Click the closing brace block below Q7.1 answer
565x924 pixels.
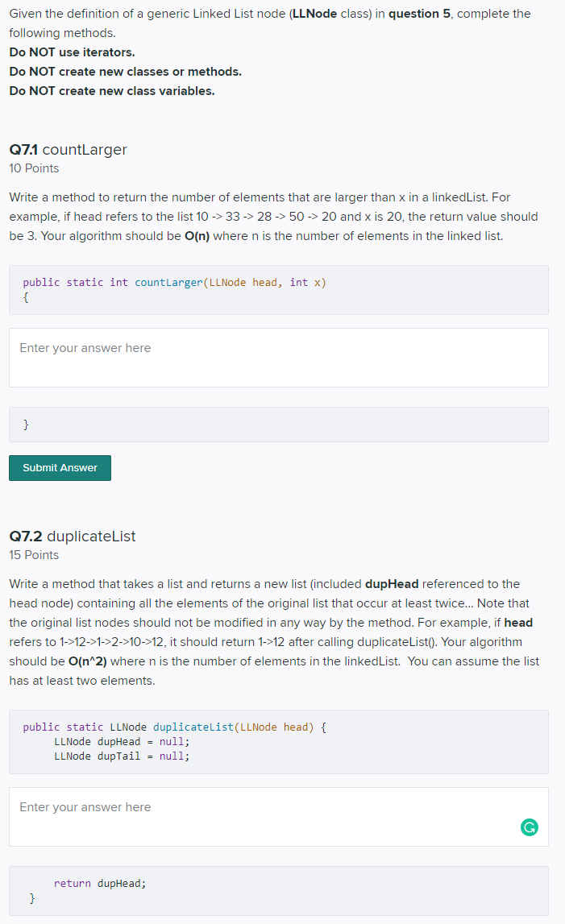pyautogui.click(x=278, y=424)
